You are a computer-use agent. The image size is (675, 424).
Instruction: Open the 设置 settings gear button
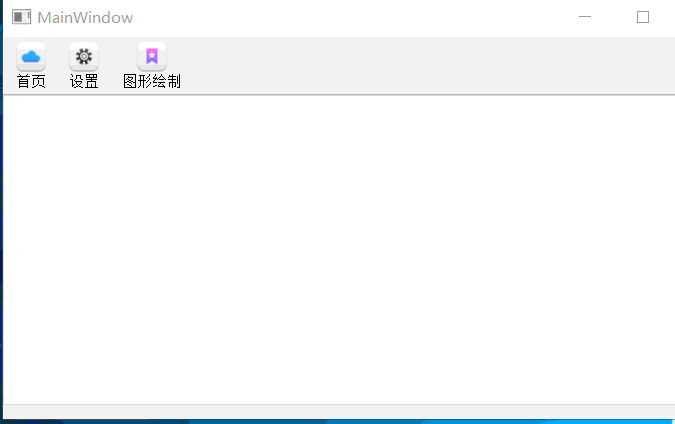pos(84,65)
